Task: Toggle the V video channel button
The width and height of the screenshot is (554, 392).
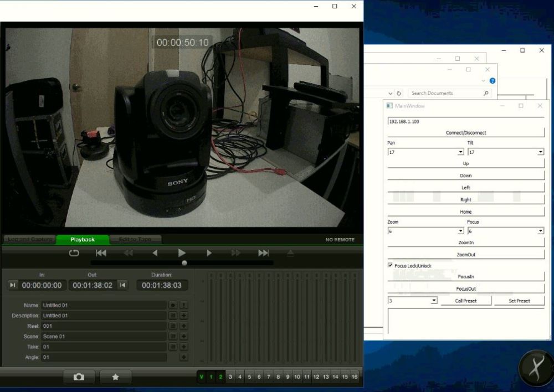Action: [x=202, y=377]
